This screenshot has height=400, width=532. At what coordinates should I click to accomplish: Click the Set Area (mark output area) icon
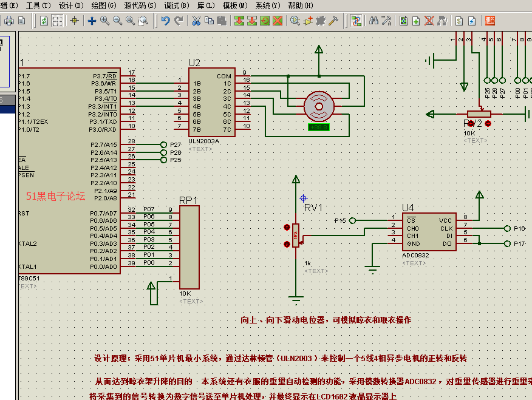click(22, 21)
